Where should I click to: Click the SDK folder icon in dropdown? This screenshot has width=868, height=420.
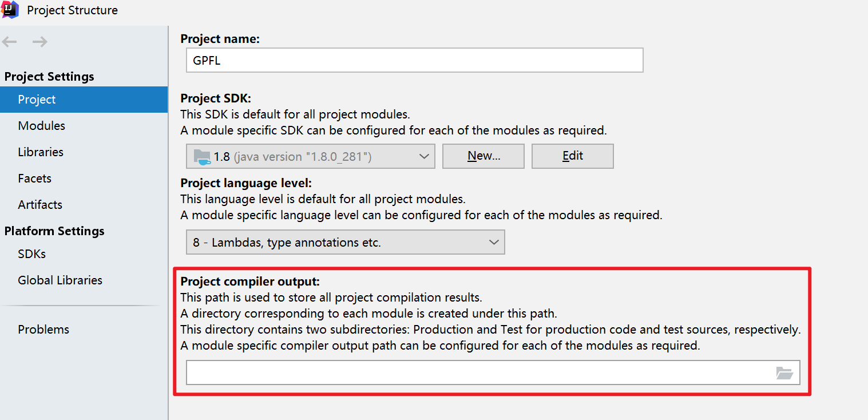click(x=202, y=156)
